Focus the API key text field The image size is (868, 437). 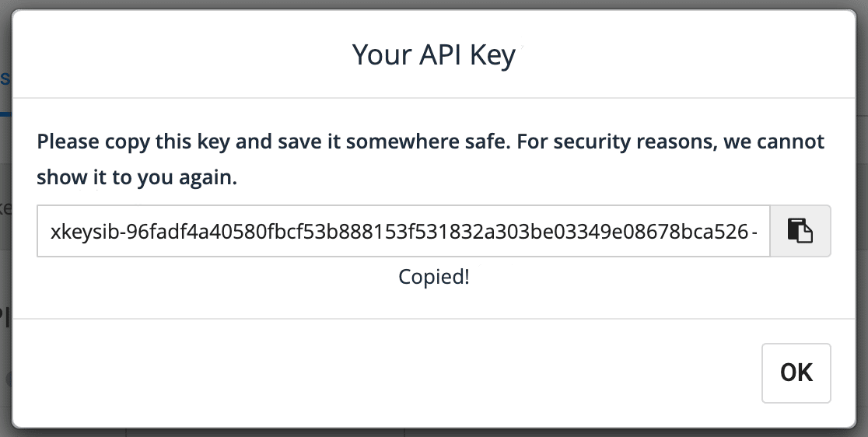point(404,231)
